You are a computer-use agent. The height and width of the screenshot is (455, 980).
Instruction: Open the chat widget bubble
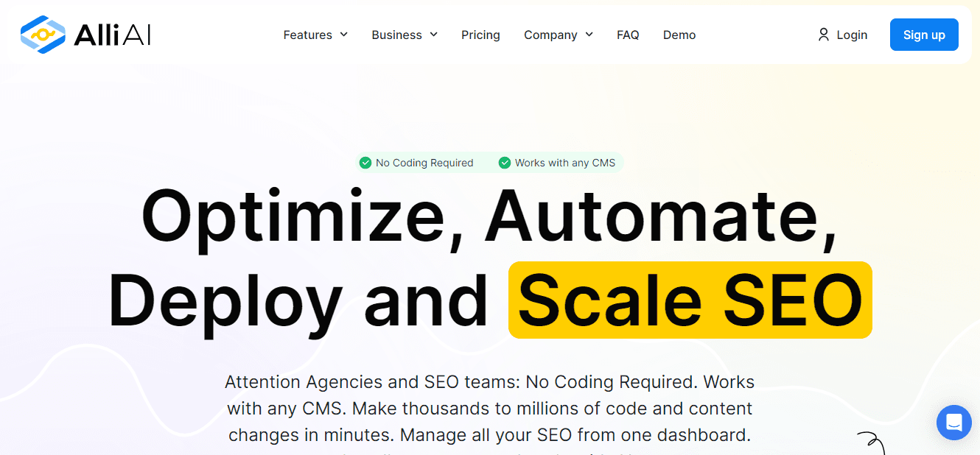click(x=953, y=423)
